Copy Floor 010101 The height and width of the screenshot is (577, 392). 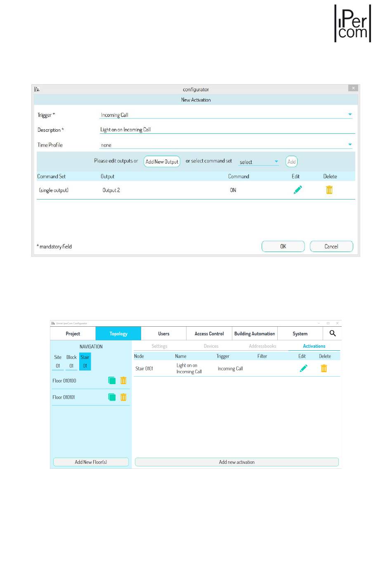click(112, 397)
